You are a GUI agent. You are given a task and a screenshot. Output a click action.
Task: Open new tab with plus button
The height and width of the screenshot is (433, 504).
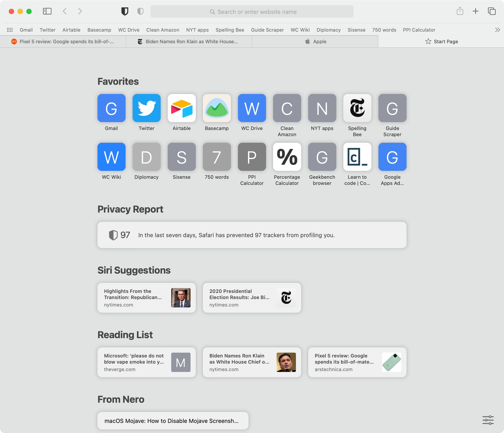coord(476,12)
